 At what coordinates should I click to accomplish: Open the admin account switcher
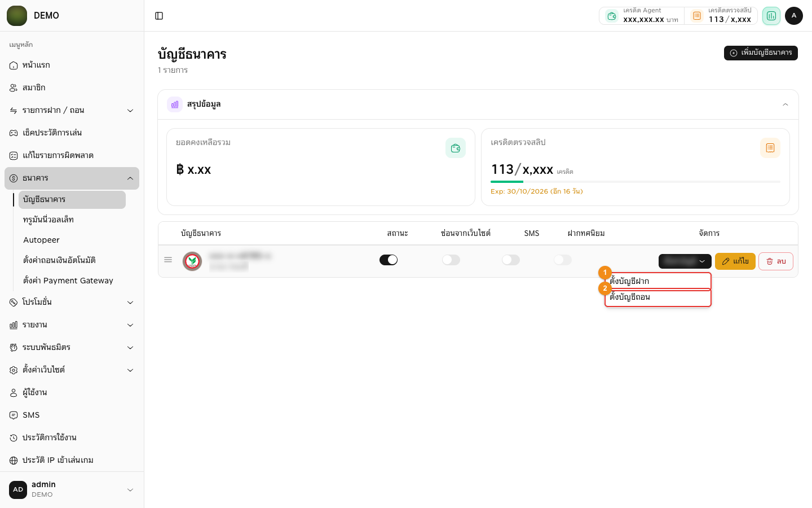click(x=72, y=490)
